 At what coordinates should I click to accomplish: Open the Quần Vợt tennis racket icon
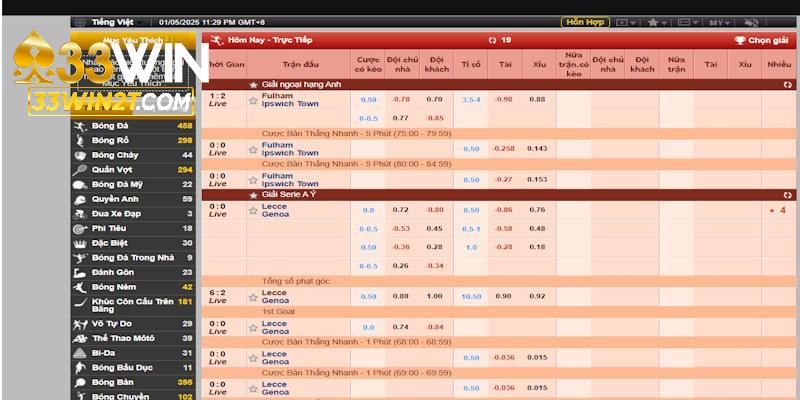[80, 170]
